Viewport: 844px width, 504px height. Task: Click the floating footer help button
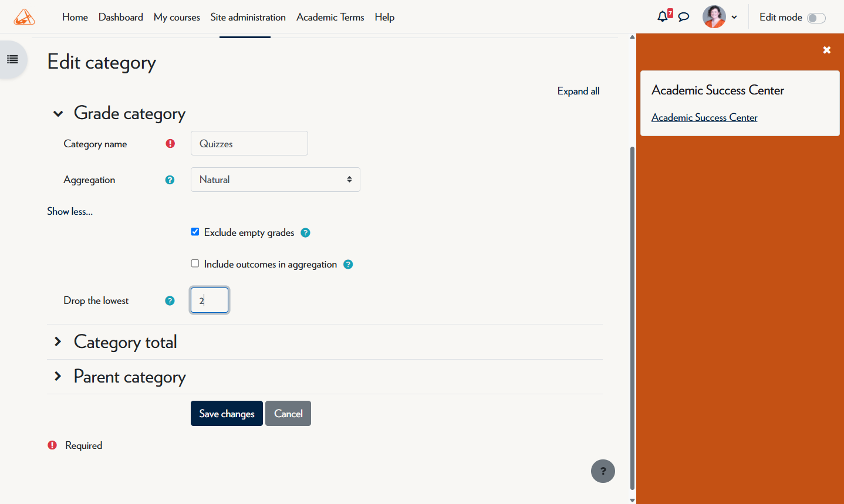(603, 471)
